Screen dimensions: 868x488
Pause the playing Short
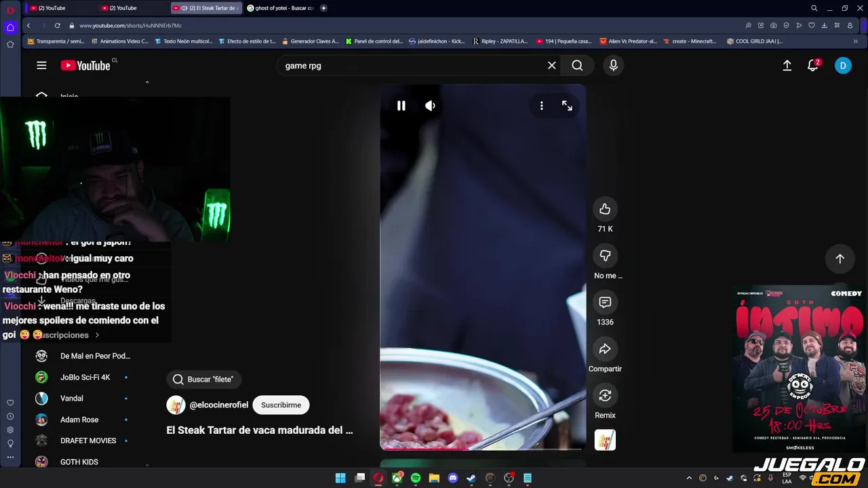tap(401, 106)
